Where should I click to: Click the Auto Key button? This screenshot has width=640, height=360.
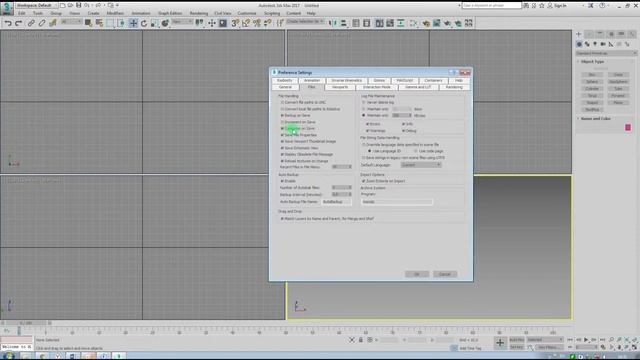(x=516, y=340)
